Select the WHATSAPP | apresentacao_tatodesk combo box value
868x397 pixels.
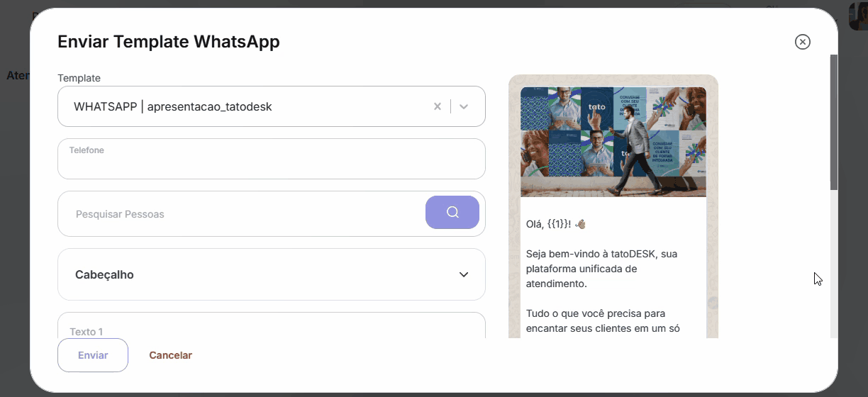[x=173, y=107]
